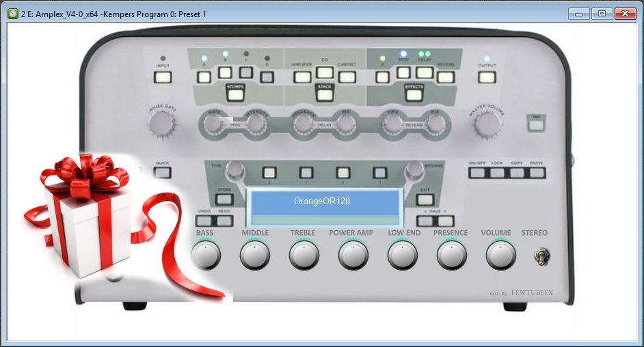Click the EXIT button
The image size is (644, 347).
[425, 199]
